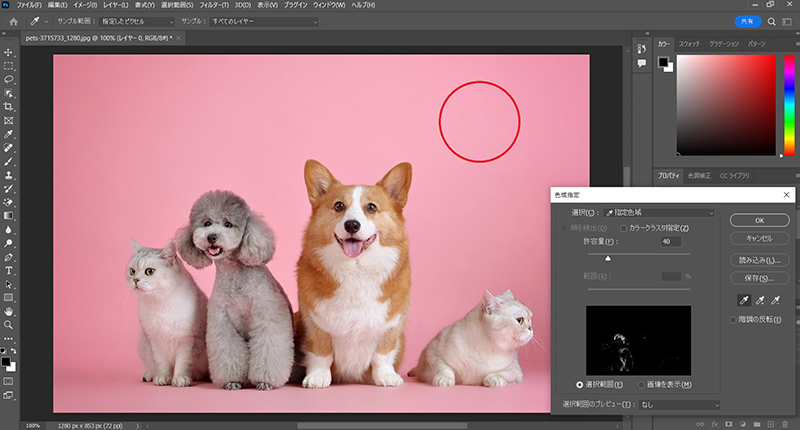800x430 pixels.
Task: Expand the status bar info arrow
Action: (x=137, y=426)
